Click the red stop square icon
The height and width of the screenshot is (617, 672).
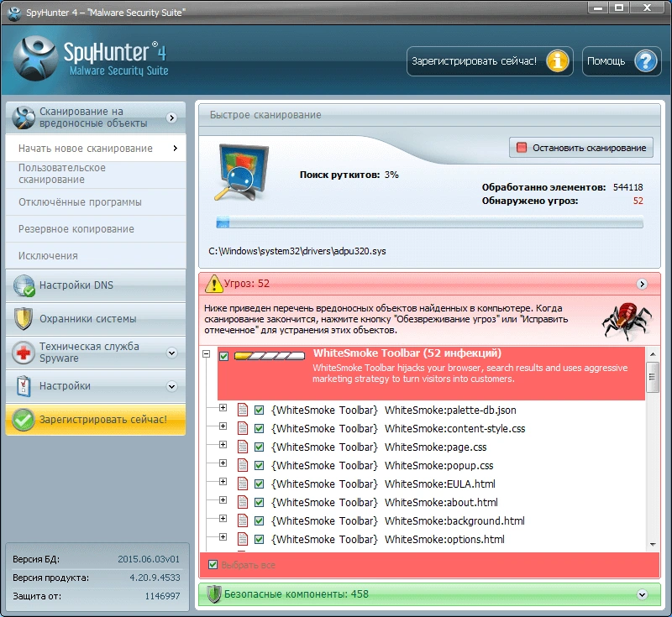click(522, 148)
